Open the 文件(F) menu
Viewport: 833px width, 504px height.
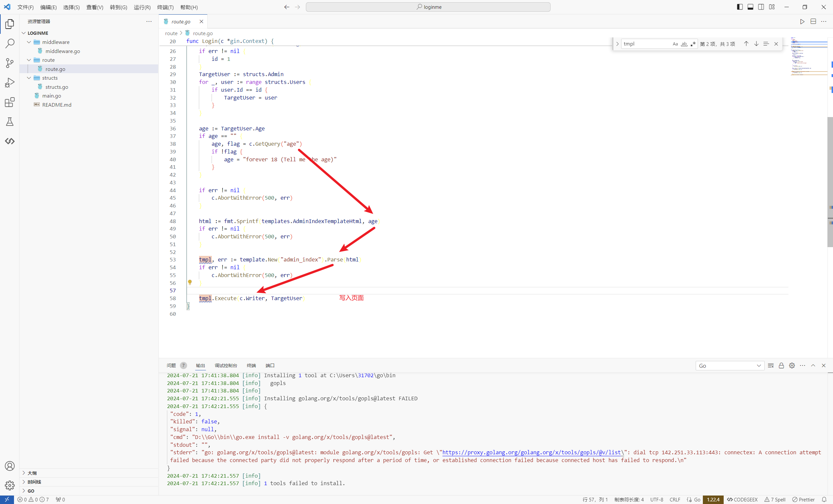pos(26,7)
